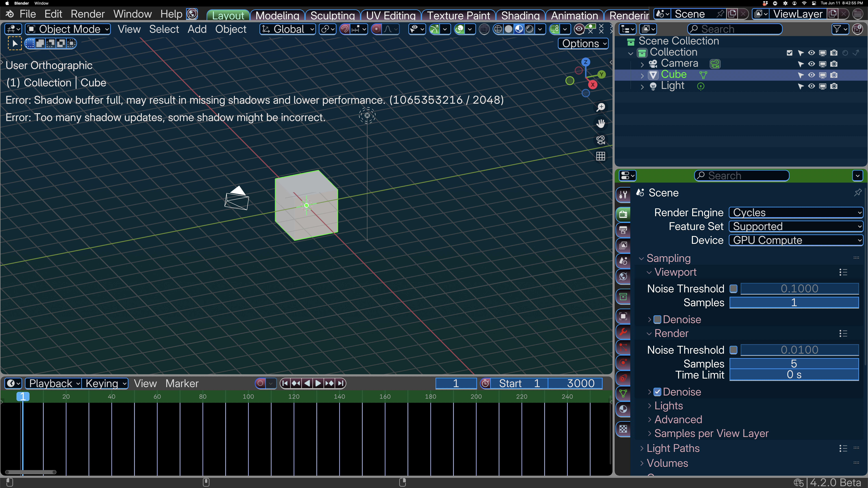Select the Tweak cursor tool icon
The image size is (868, 488).
[15, 43]
